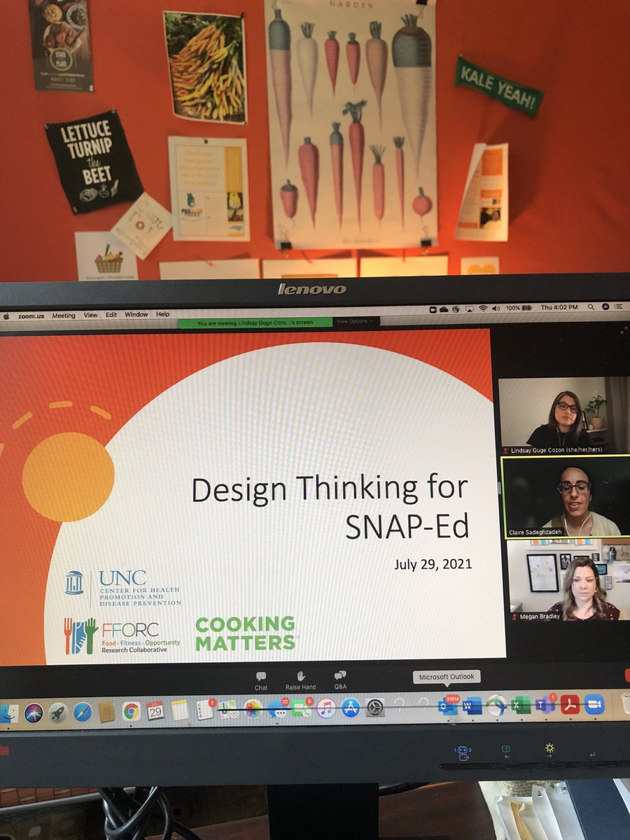Open the Window menu
The height and width of the screenshot is (840, 630).
pos(136,315)
